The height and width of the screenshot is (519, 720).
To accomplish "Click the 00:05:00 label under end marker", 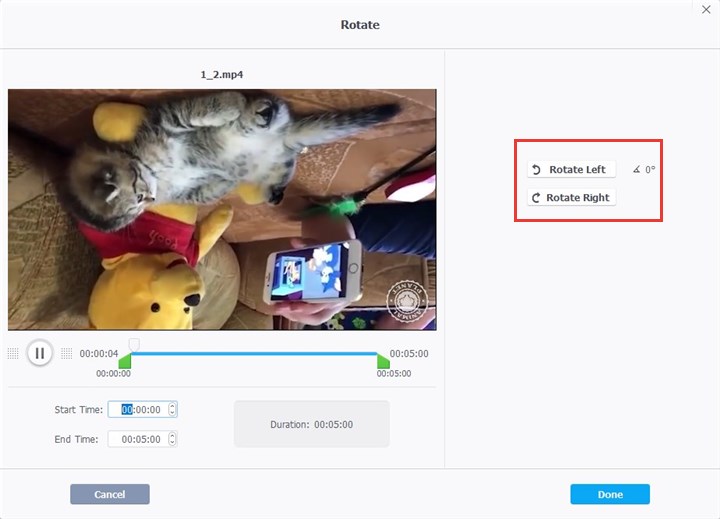I will [x=394, y=373].
